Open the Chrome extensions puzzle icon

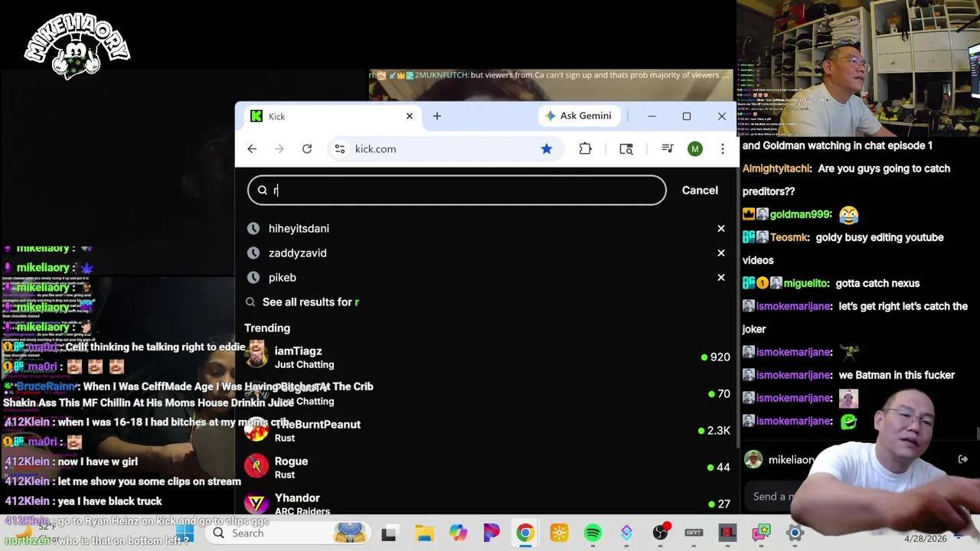coord(585,149)
